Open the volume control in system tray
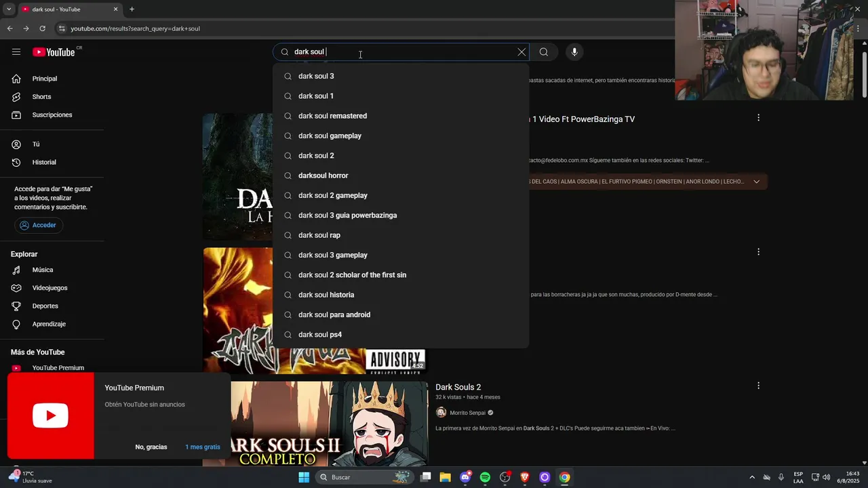This screenshot has width=868, height=488. coord(826,477)
